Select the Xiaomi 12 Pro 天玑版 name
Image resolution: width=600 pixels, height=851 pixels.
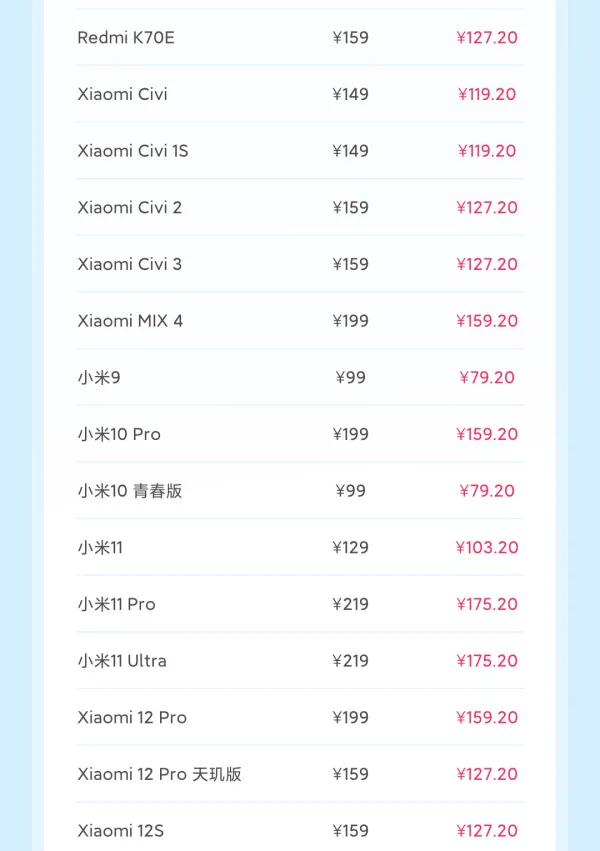click(160, 774)
